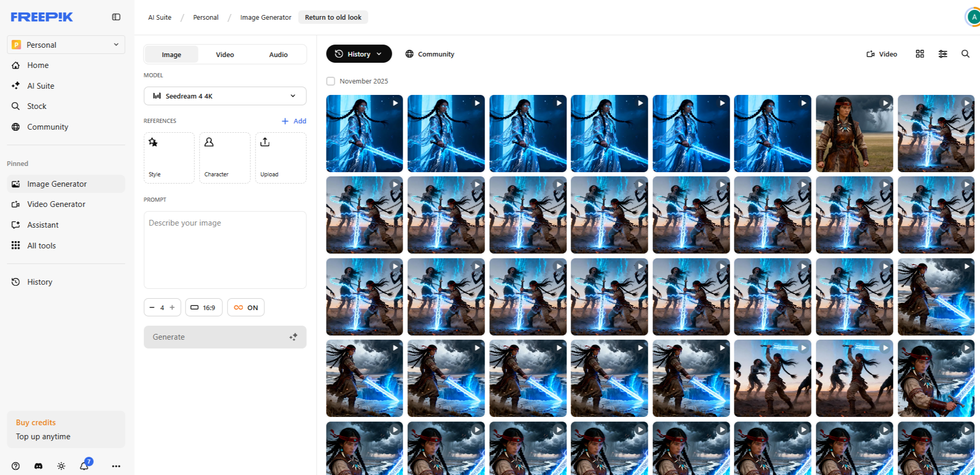Image resolution: width=980 pixels, height=475 pixels.
Task: Switch to the Video tab
Action: click(225, 54)
